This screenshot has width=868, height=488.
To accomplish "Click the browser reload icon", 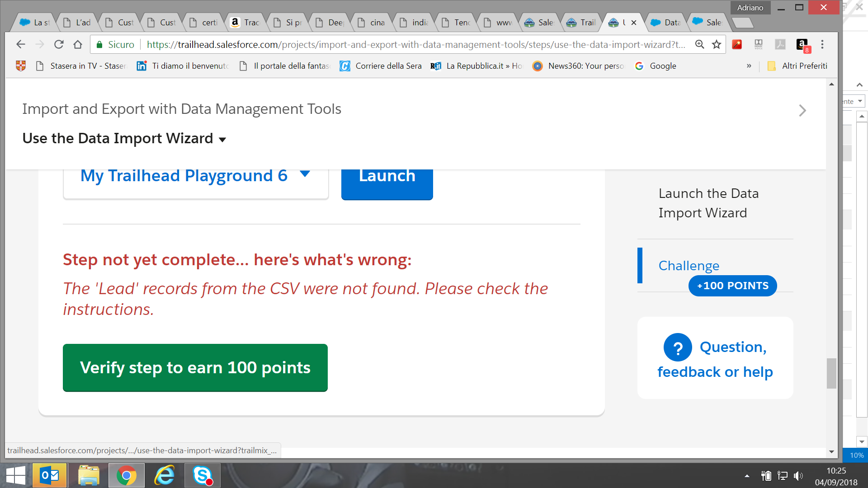I will tap(59, 44).
